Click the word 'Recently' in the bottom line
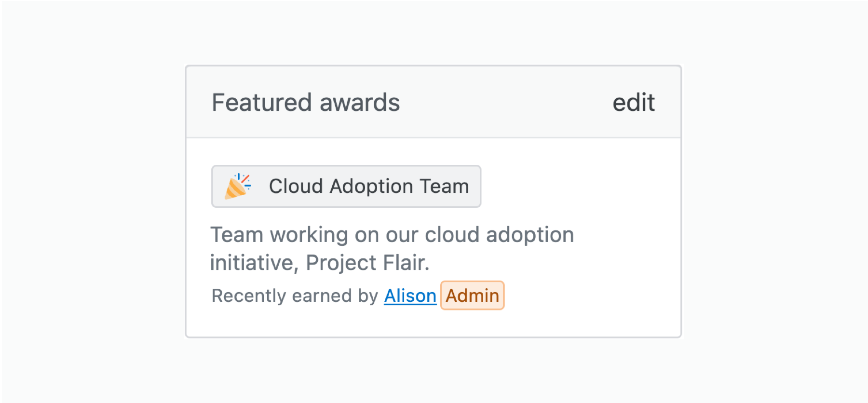The height and width of the screenshot is (403, 868). pyautogui.click(x=249, y=296)
